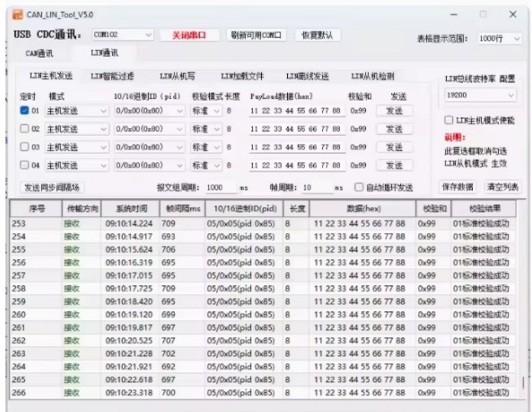Open the 1000行 table display range dropdown
Screen dimensions: 532x412
(499, 39)
